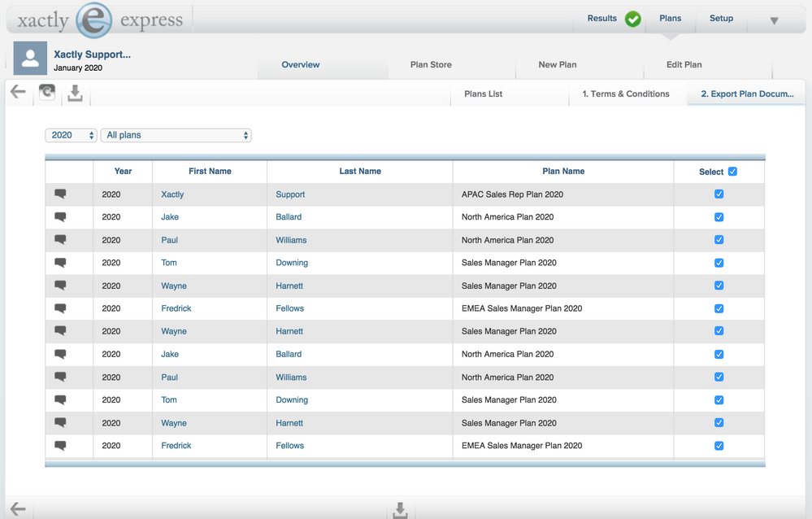This screenshot has height=519, width=812.
Task: Click the Last Name column header
Action: 360,171
